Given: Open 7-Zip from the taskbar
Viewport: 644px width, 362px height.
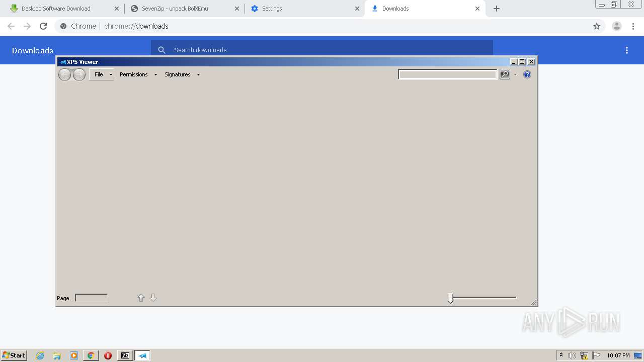Looking at the screenshot, I should click(125, 355).
